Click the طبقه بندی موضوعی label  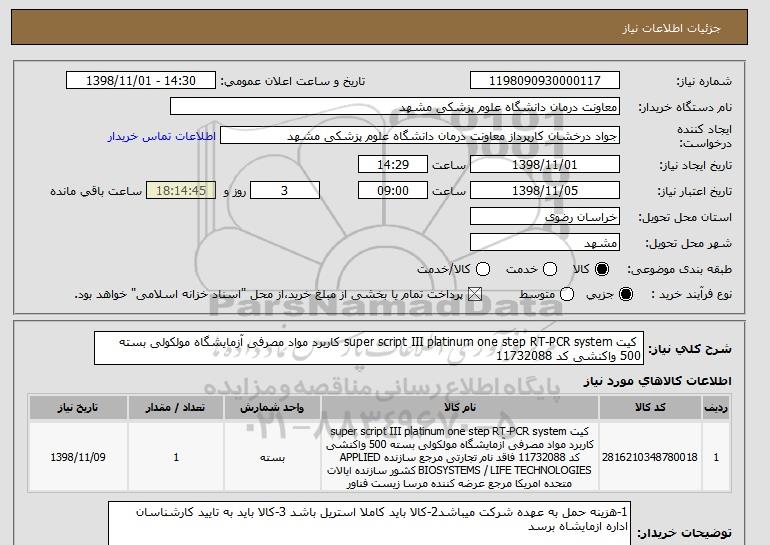click(x=679, y=269)
